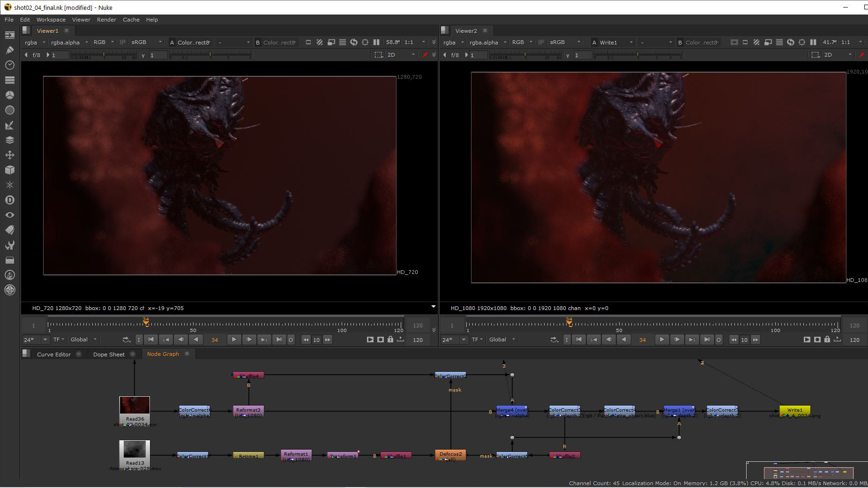Open the File menu

9,20
